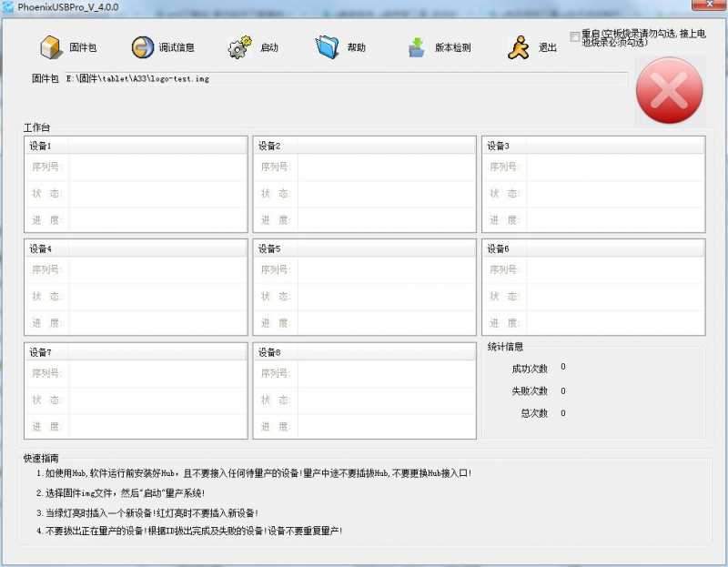Click the 设备3 进度 progress bar area
The image size is (728, 567).
(614, 220)
